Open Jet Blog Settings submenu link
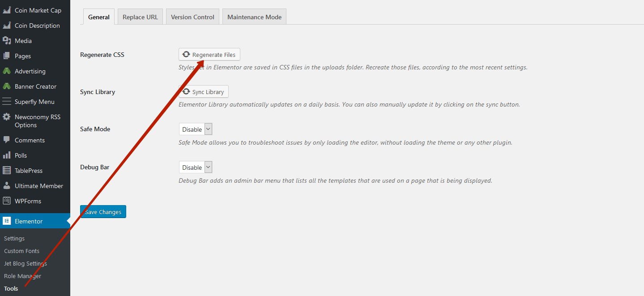This screenshot has height=296, width=644. pyautogui.click(x=26, y=263)
